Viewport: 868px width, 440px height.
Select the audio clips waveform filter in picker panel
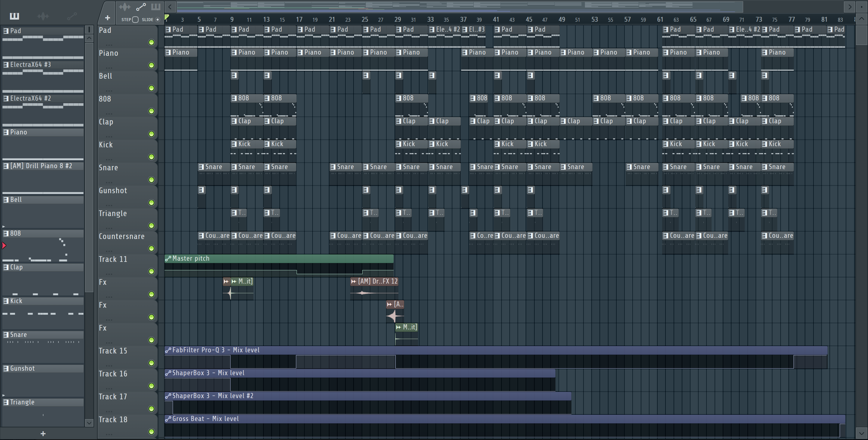[43, 16]
